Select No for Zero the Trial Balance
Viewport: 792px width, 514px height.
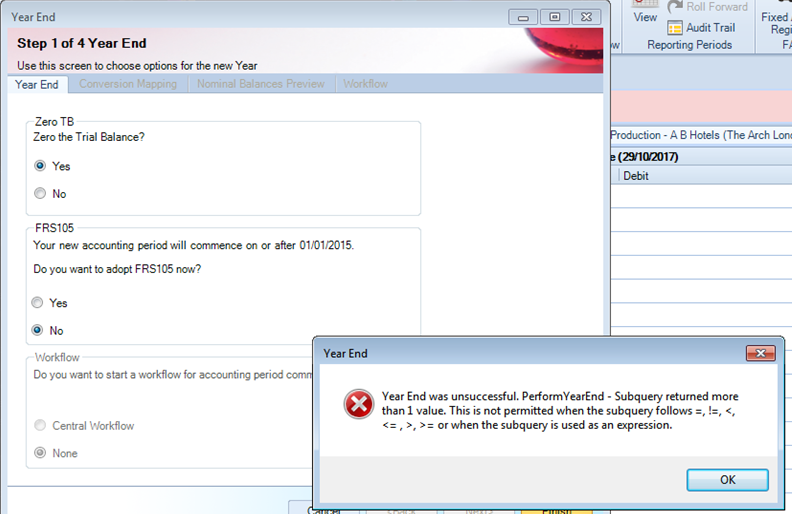[40, 194]
